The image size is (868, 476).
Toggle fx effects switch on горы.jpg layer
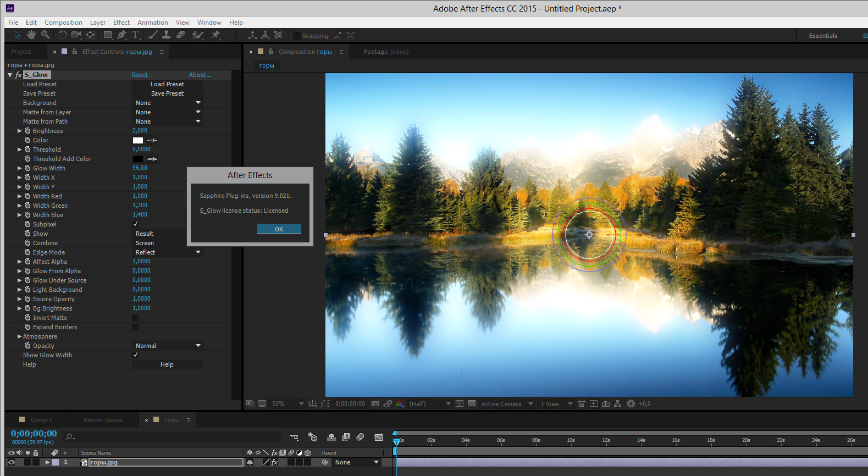(x=275, y=462)
